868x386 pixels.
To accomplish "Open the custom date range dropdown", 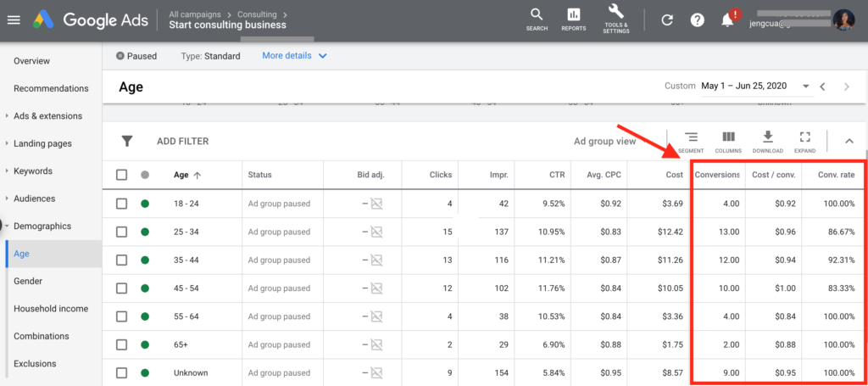I will pyautogui.click(x=755, y=87).
